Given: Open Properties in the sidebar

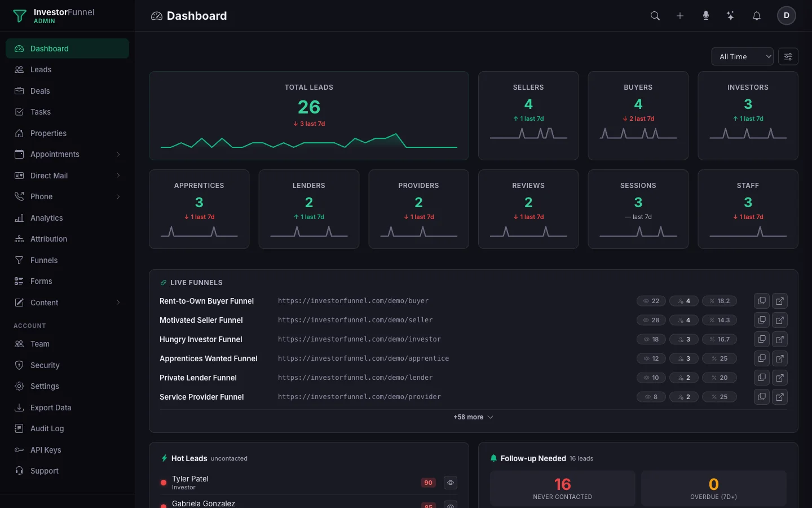Looking at the screenshot, I should point(67,133).
